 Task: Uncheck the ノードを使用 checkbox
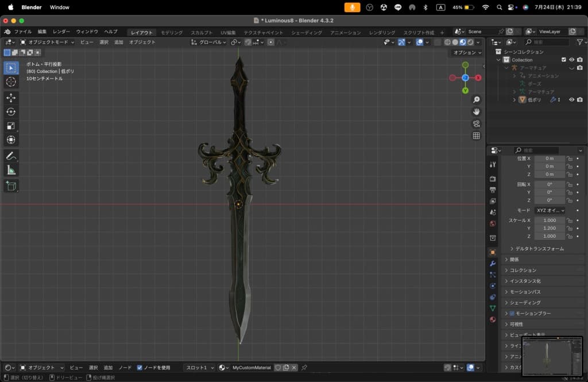(x=140, y=368)
